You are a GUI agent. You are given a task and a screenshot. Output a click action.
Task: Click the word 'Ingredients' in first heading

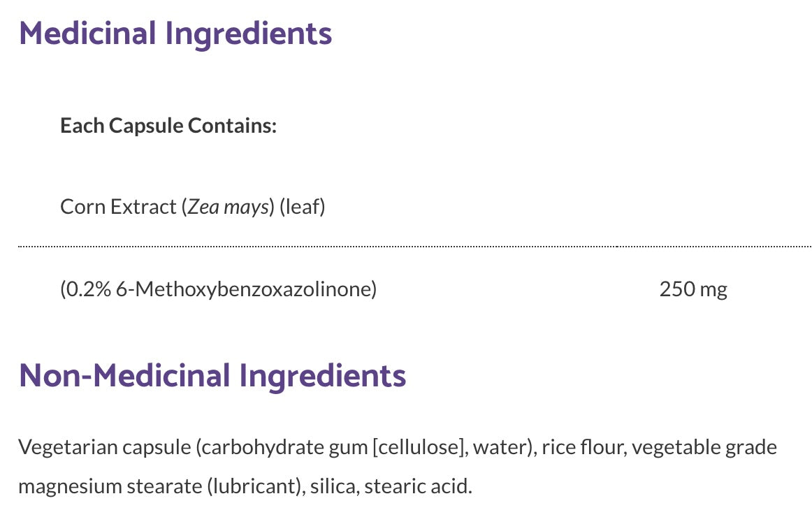pos(249,35)
